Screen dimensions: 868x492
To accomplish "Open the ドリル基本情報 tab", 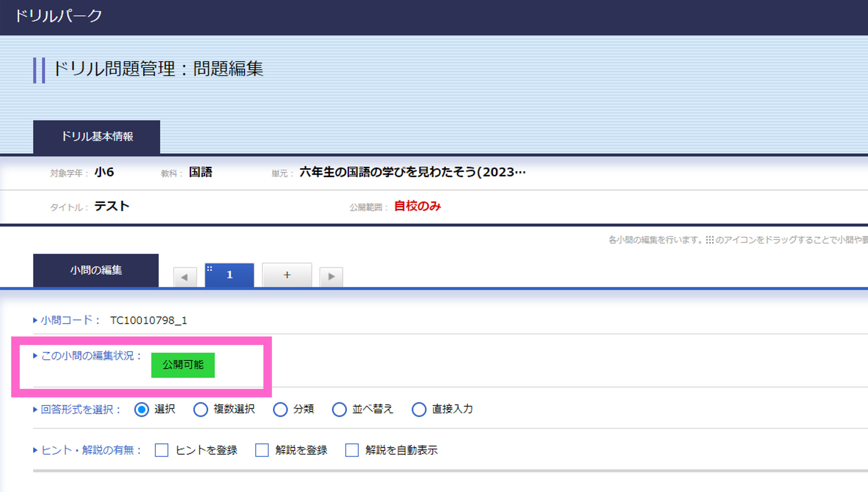I will pos(97,136).
